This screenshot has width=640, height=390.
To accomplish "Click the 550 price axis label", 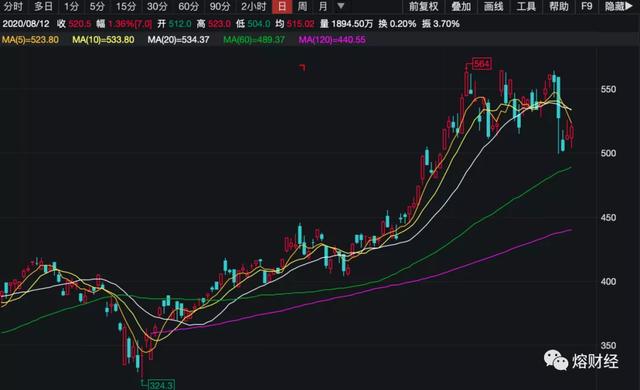I will [608, 89].
